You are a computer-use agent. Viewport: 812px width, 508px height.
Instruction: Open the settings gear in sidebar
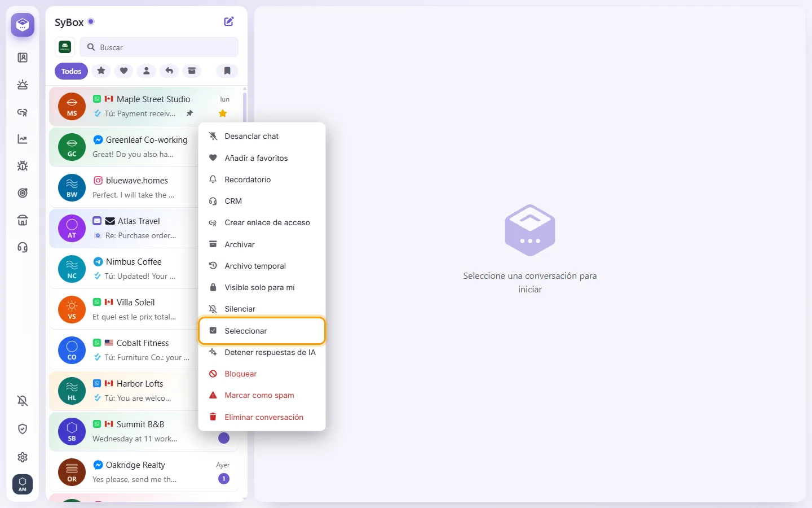(23, 457)
